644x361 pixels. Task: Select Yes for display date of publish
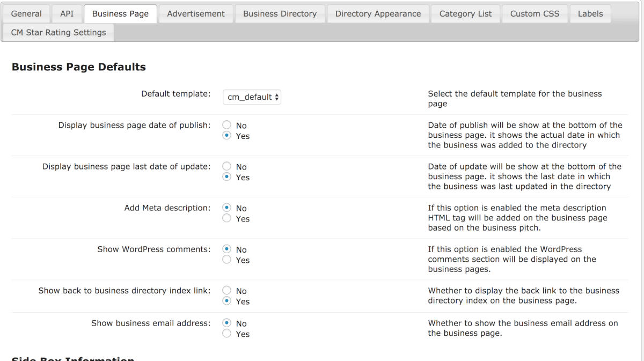point(227,136)
